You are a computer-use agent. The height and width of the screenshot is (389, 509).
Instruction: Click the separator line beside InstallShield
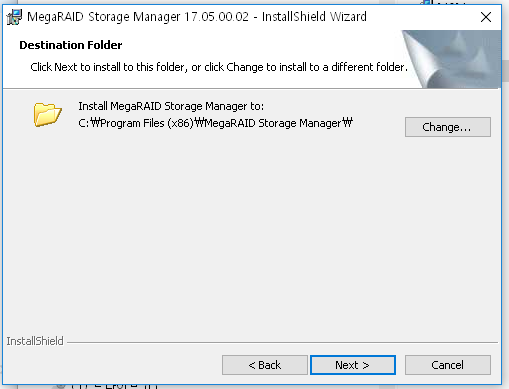pos(282,342)
